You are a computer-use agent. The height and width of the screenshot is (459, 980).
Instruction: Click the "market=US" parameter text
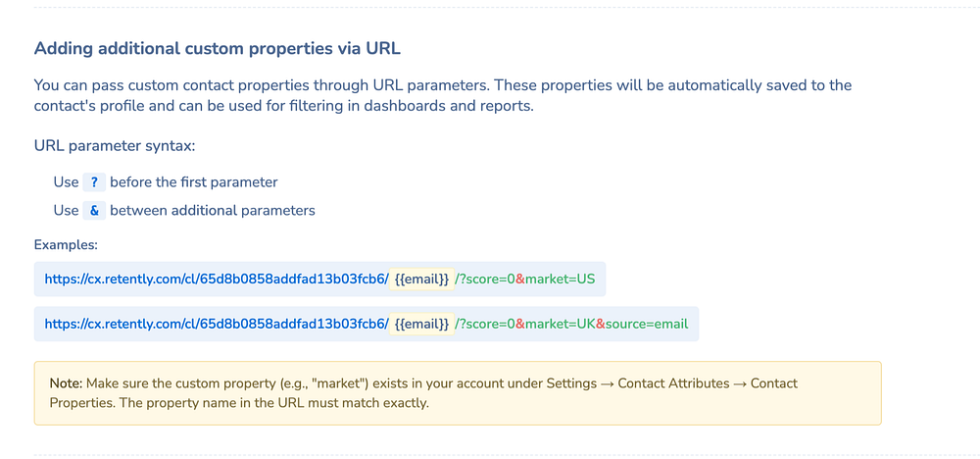coord(561,280)
